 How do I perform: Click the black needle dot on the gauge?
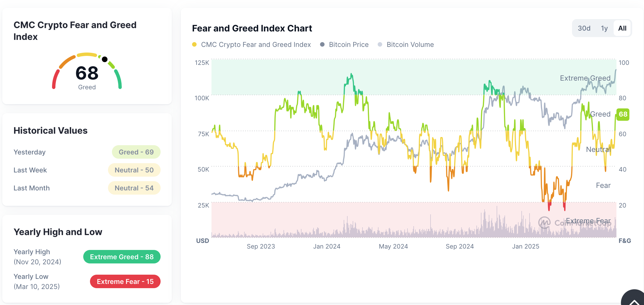tap(105, 59)
